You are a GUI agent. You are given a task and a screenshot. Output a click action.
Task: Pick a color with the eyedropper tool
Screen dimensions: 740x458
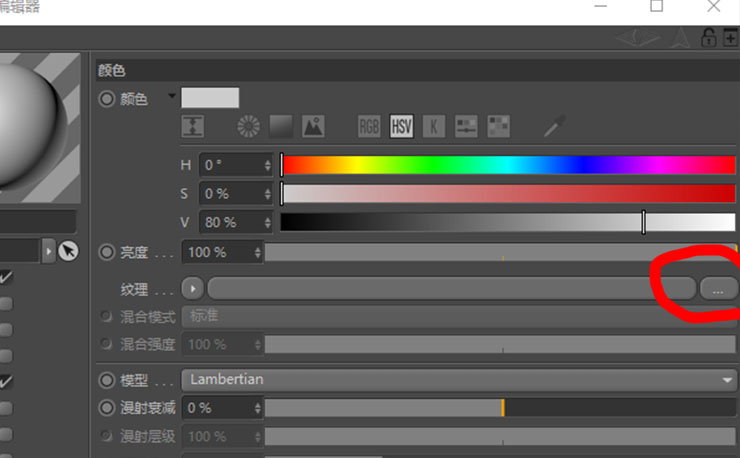pos(555,126)
